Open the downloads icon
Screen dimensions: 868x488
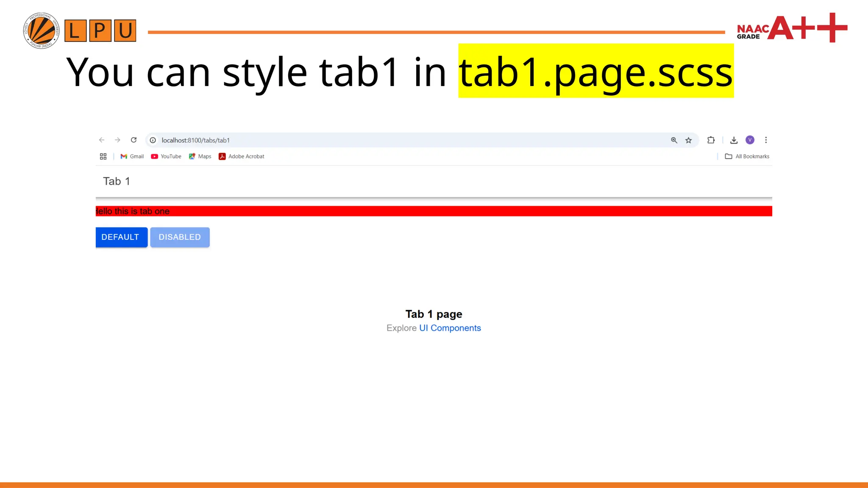pyautogui.click(x=734, y=140)
